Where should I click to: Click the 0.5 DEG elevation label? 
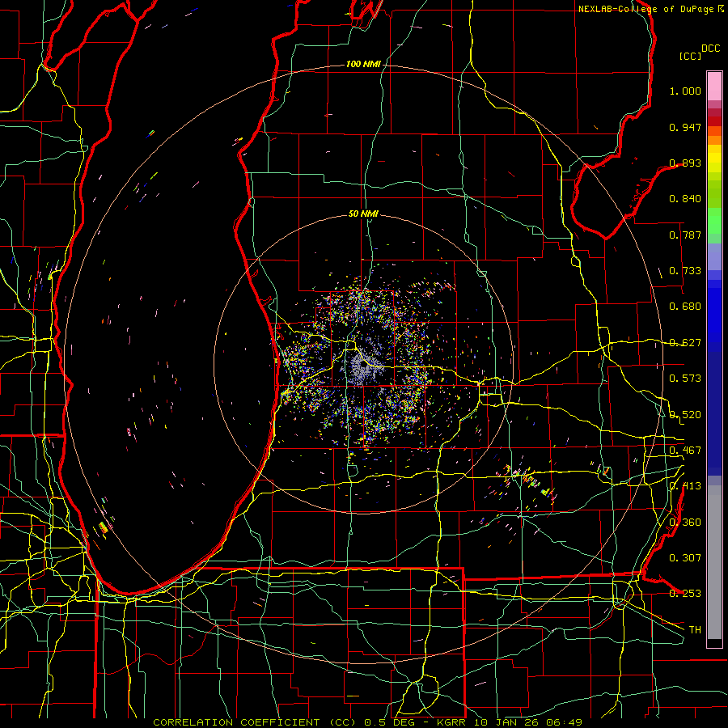(390, 722)
